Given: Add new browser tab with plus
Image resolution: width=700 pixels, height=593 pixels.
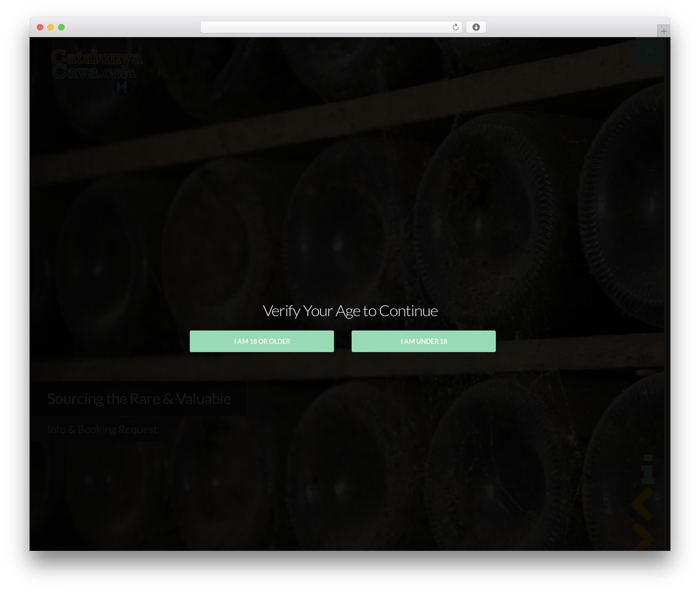Looking at the screenshot, I should (663, 31).
